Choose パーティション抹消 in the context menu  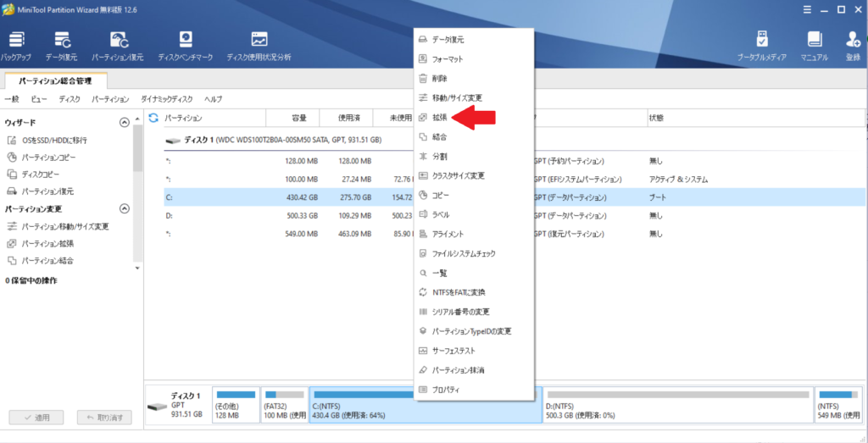pos(473,369)
